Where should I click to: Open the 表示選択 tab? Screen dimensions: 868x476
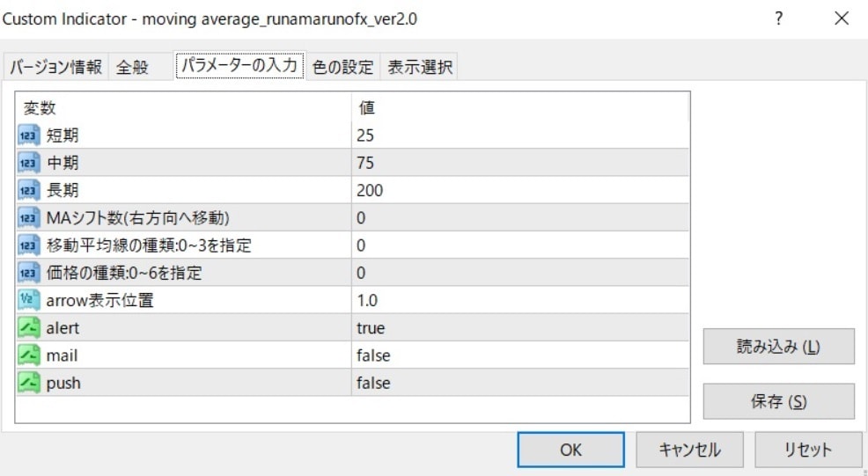pos(420,67)
